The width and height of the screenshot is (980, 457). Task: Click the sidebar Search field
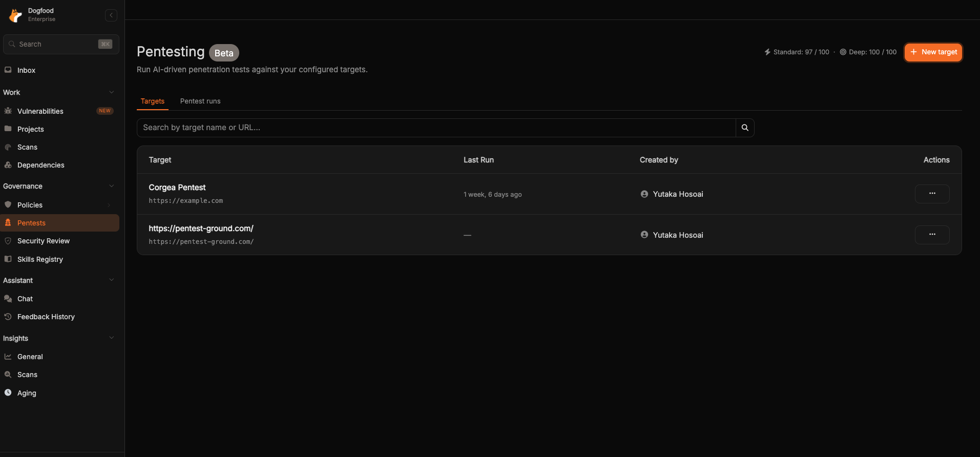[61, 44]
